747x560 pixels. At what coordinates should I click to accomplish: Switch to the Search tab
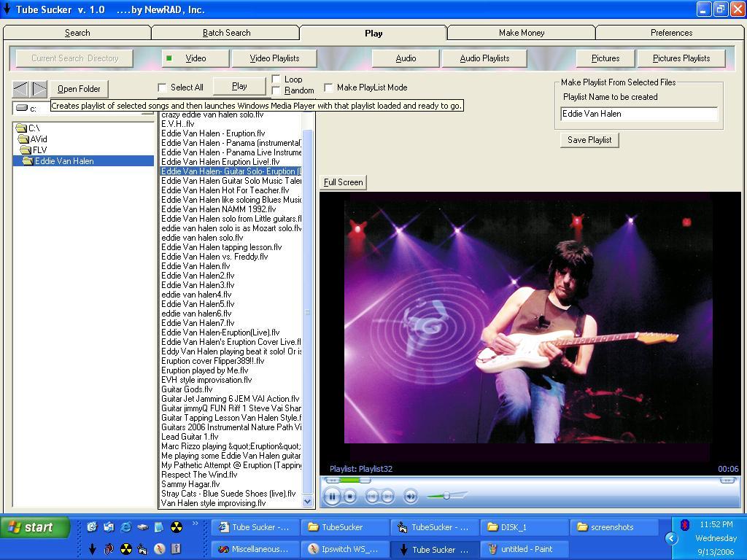tap(77, 33)
